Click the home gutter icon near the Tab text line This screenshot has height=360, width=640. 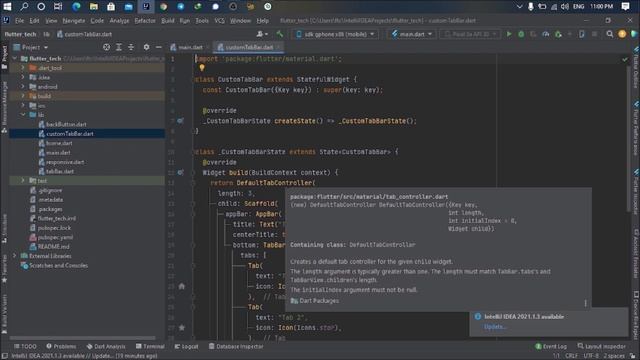[182, 286]
